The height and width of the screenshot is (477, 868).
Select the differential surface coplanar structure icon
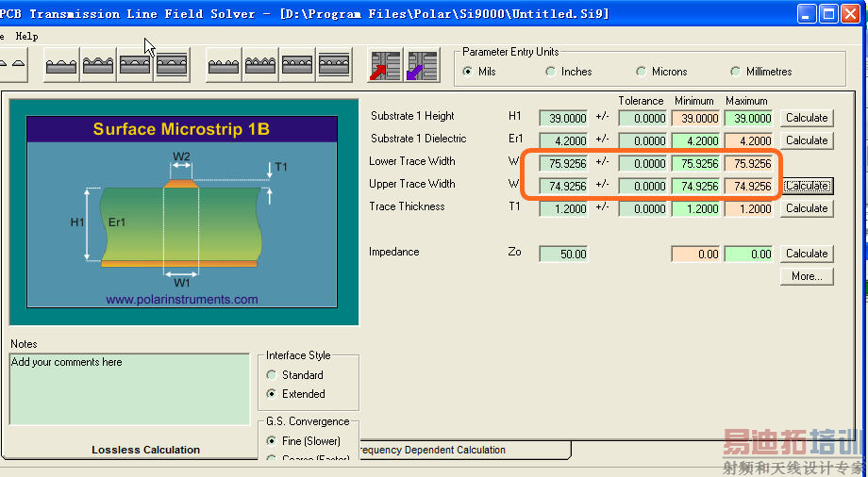click(224, 65)
